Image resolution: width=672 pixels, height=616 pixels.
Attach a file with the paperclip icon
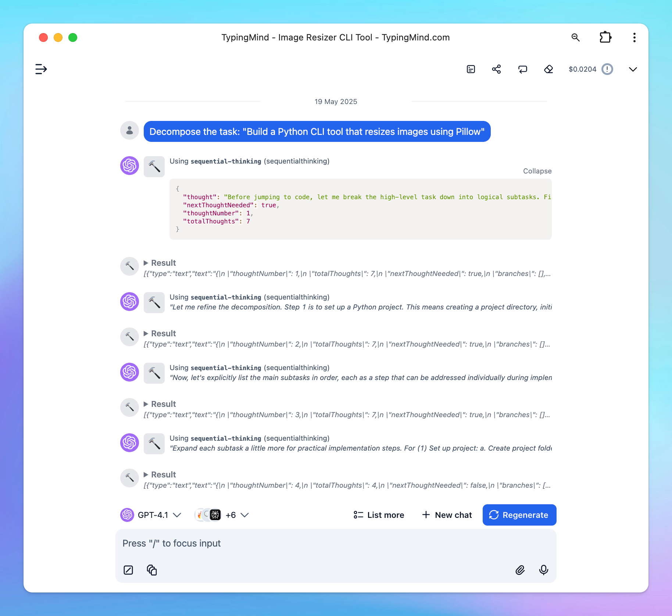click(520, 570)
